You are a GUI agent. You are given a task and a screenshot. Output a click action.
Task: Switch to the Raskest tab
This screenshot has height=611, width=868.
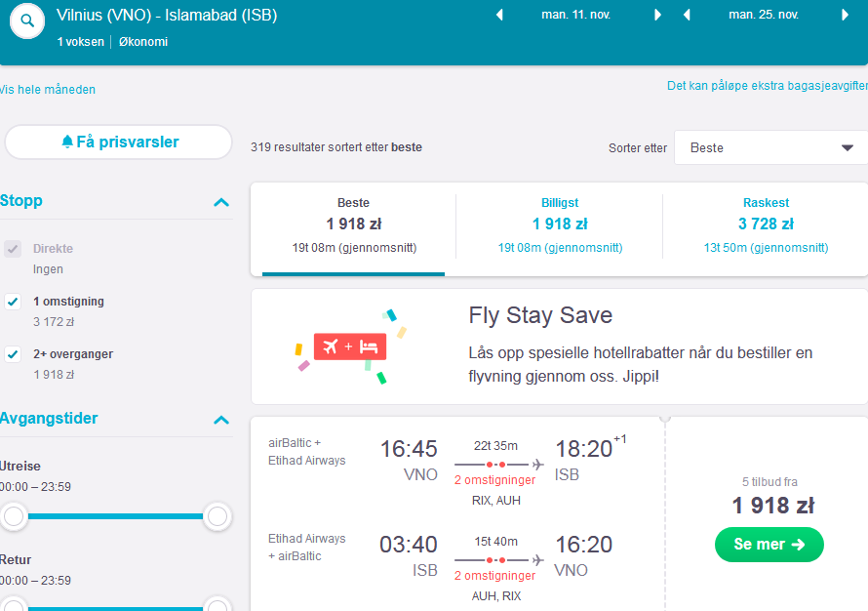coord(766,225)
